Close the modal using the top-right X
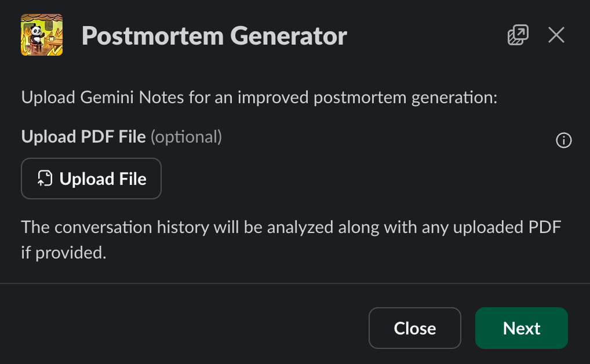 [x=556, y=35]
